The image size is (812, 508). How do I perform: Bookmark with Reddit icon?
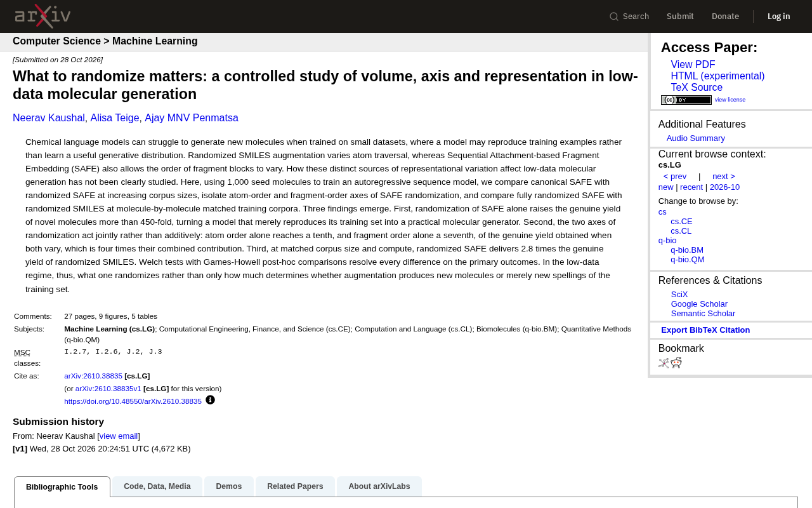coord(676,363)
